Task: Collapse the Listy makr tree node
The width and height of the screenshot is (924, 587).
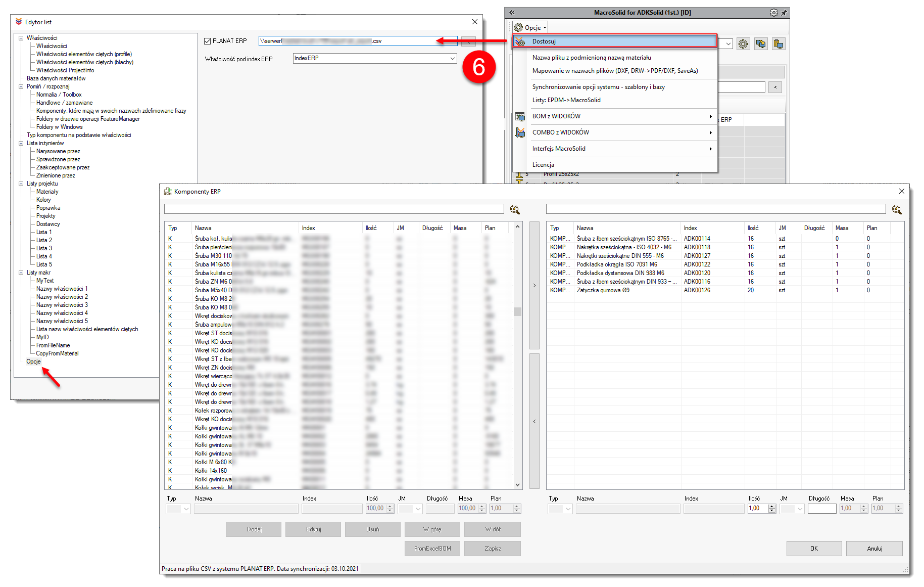Action: [x=21, y=273]
